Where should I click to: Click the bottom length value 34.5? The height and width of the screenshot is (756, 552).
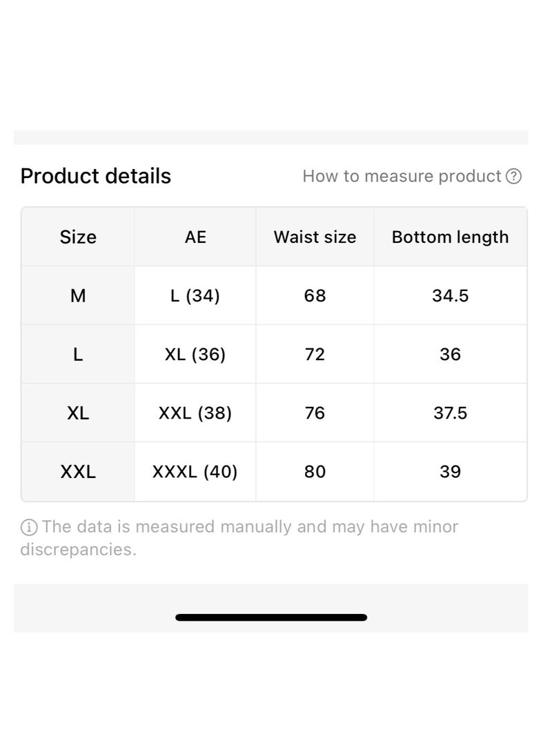click(x=451, y=295)
